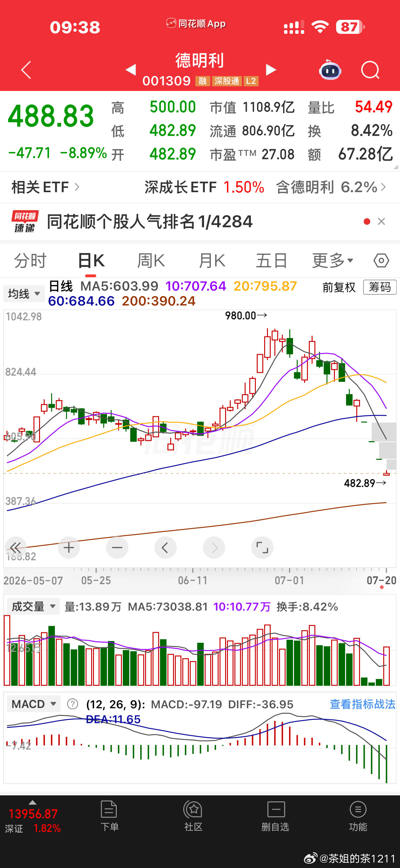400x868 pixels.
Task: Open 相关 ETF list
Action: click(46, 187)
